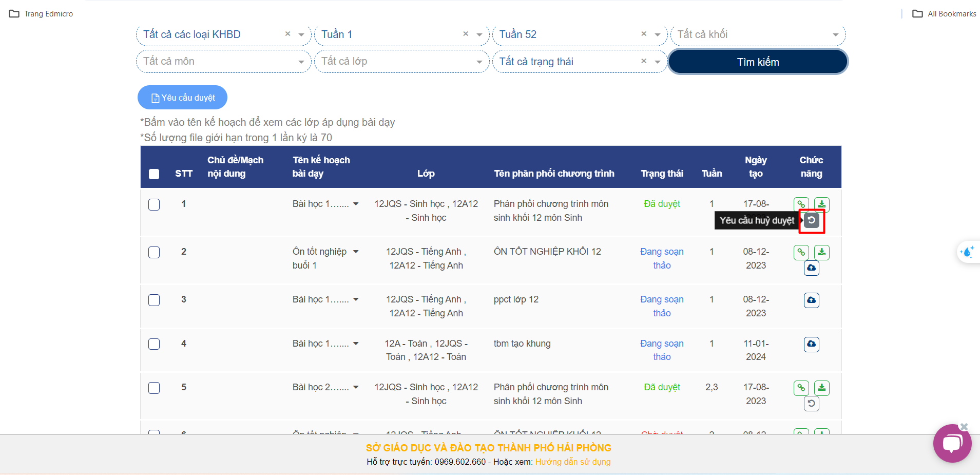Click the blue water-drop sparkle floating icon
Screen dimensions: 980x475
pos(967,252)
